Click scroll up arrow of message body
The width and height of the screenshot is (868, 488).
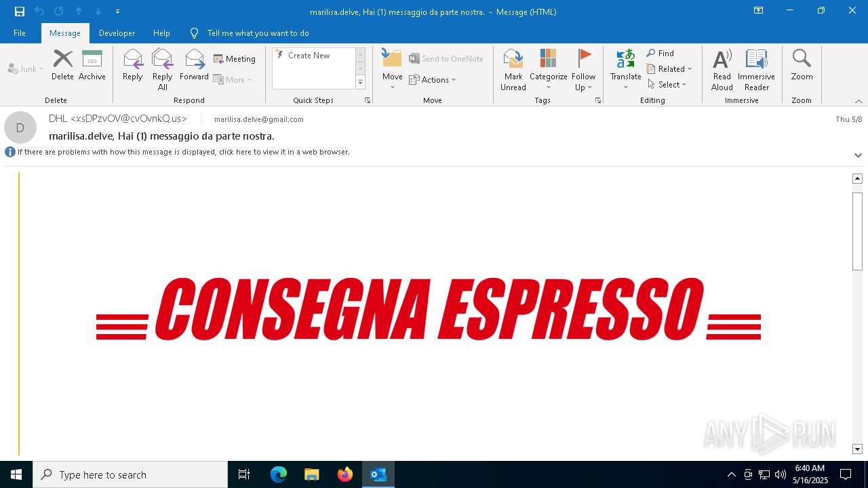tap(857, 178)
